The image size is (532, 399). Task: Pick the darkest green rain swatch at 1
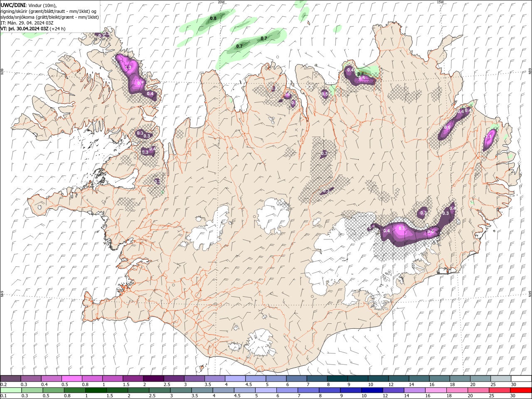96,390
